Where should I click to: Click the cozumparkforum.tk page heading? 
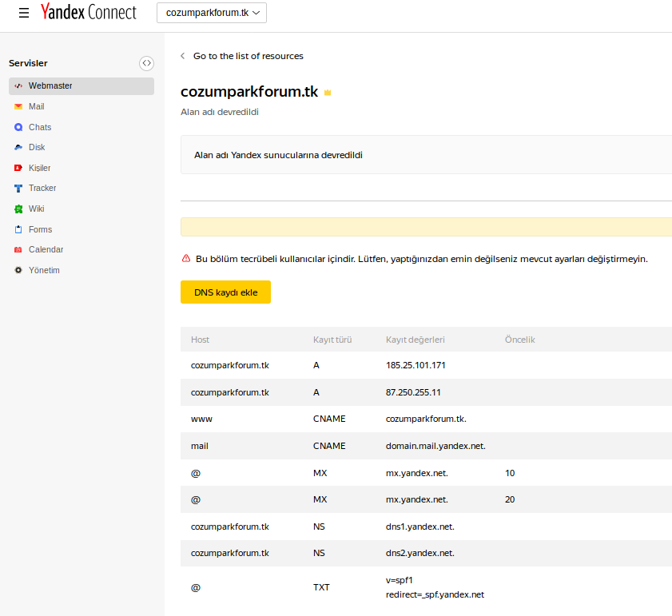[249, 92]
